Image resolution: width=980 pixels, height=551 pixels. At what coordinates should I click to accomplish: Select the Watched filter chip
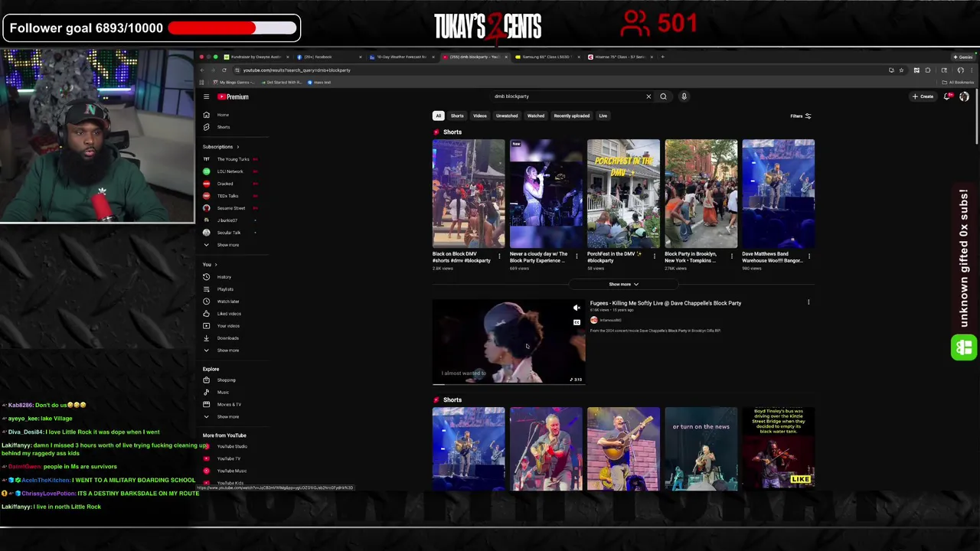(x=536, y=116)
